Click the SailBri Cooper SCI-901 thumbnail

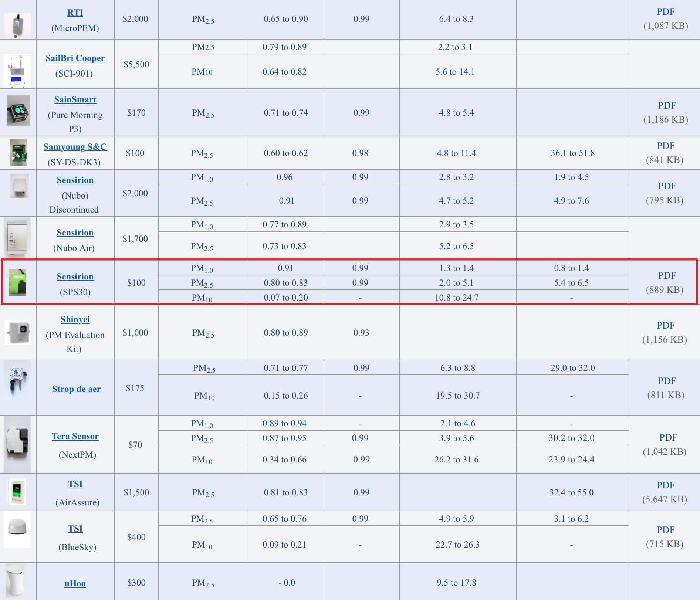click(17, 70)
